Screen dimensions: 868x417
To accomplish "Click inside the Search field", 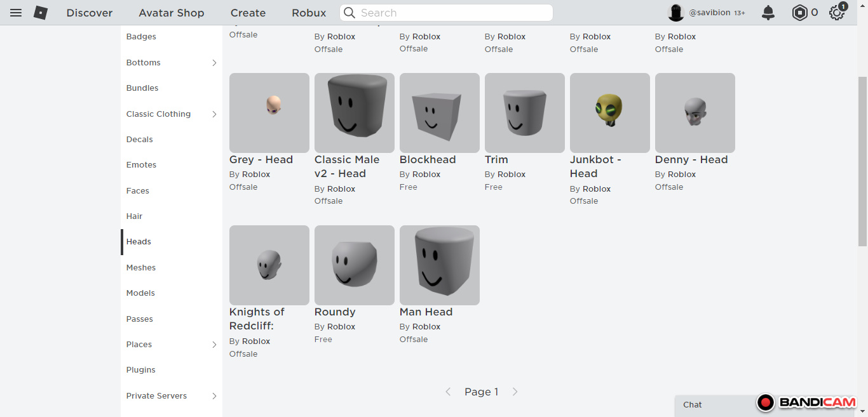I will tap(451, 13).
